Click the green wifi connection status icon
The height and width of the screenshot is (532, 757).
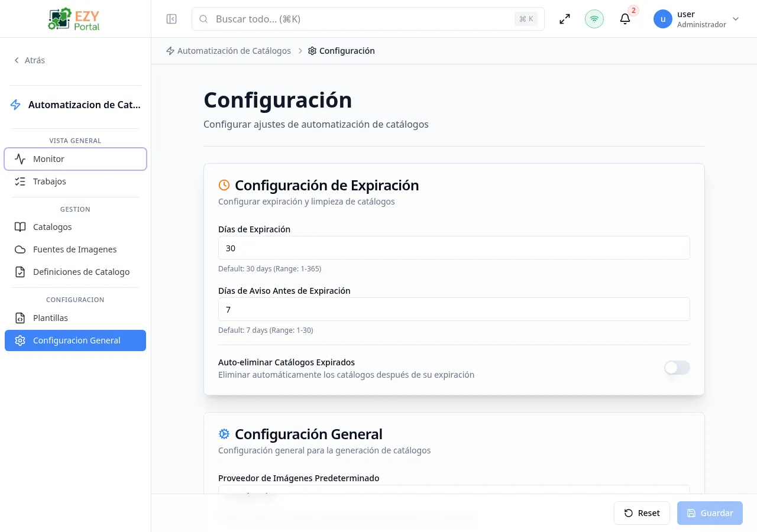594,19
